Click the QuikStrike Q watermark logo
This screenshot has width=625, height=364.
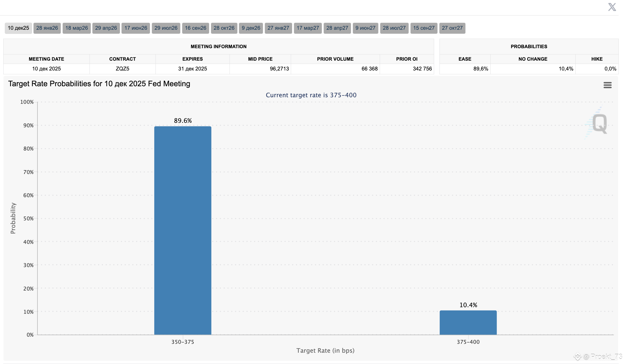[597, 123]
